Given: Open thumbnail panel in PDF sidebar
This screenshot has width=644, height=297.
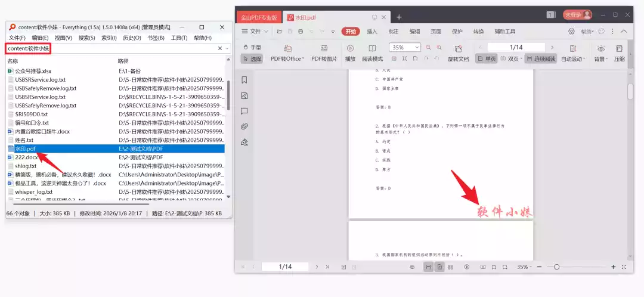Looking at the screenshot, I should point(244,95).
